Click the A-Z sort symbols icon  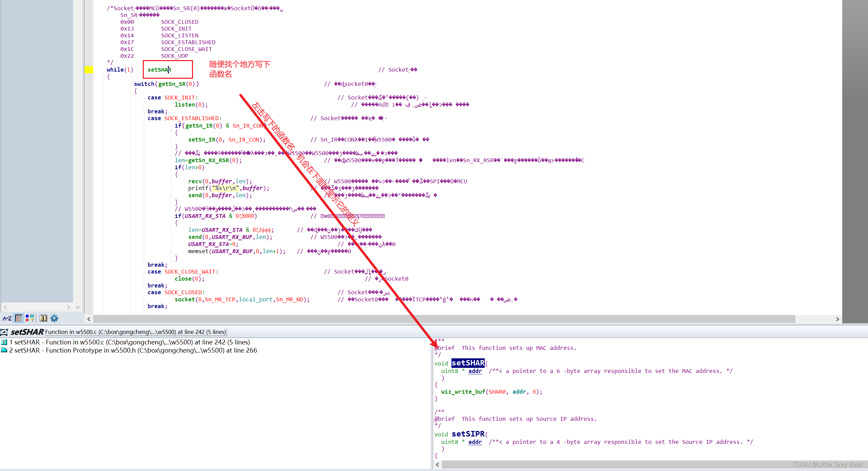coord(7,318)
